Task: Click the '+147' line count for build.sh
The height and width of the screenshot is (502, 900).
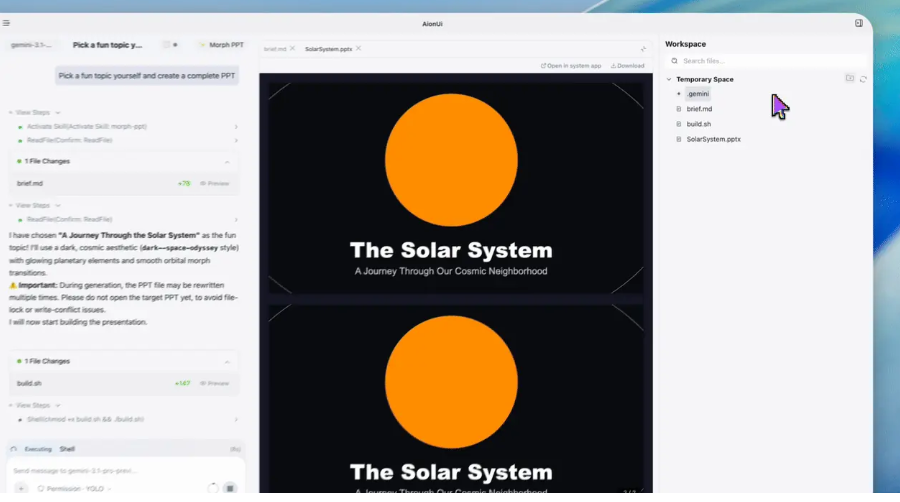Action: coord(183,383)
